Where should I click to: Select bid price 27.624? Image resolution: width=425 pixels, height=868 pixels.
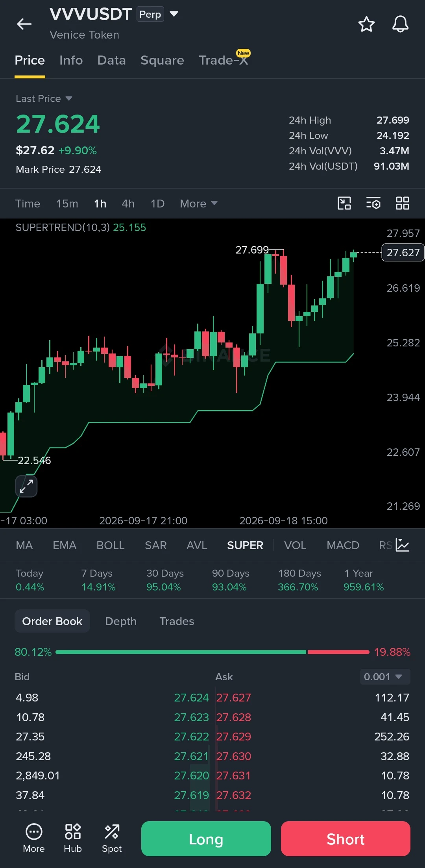[191, 698]
